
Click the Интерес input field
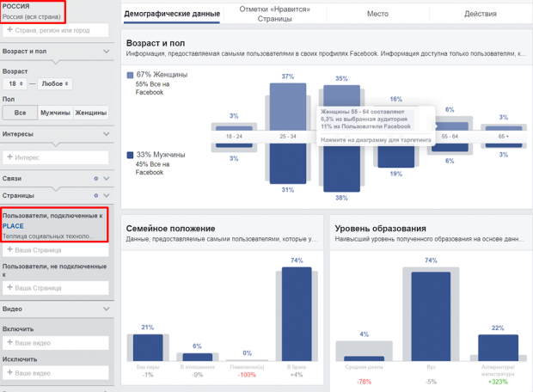56,156
